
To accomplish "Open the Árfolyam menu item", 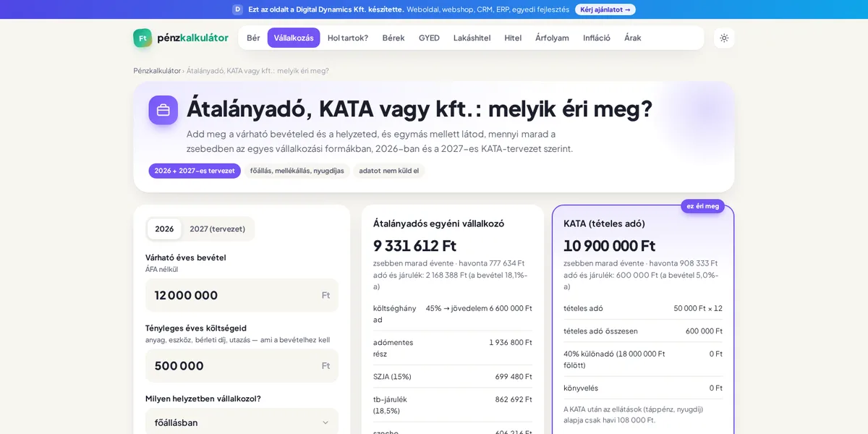I will [x=552, y=38].
